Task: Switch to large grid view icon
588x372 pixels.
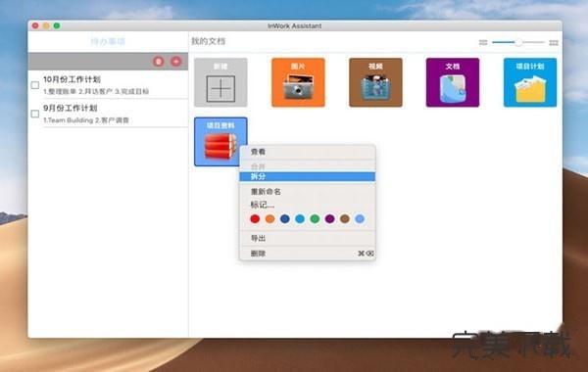Action: point(554,43)
